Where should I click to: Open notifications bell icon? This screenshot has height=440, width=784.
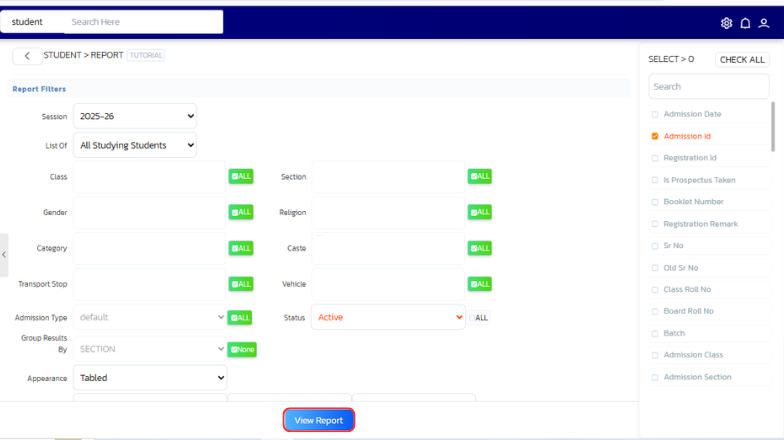[745, 23]
